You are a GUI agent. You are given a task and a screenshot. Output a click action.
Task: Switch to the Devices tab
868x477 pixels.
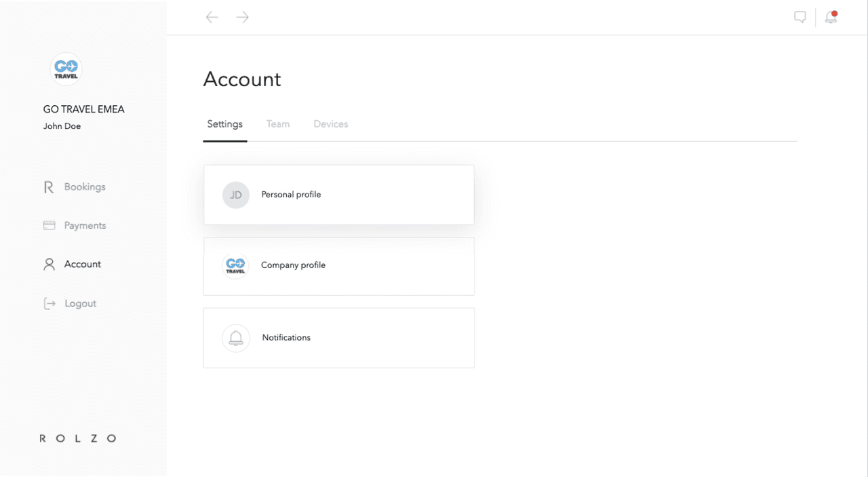331,124
